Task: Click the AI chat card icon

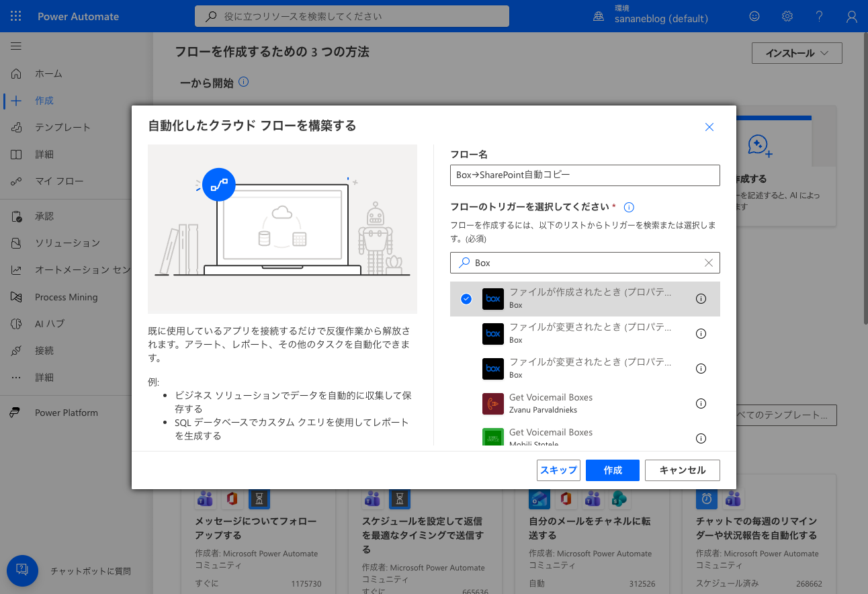Action: pyautogui.click(x=760, y=145)
